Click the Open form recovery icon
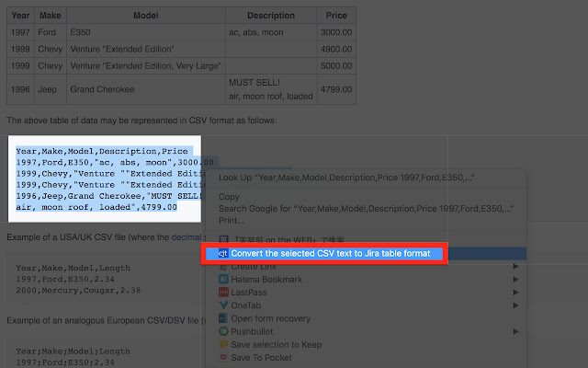 tap(223, 318)
